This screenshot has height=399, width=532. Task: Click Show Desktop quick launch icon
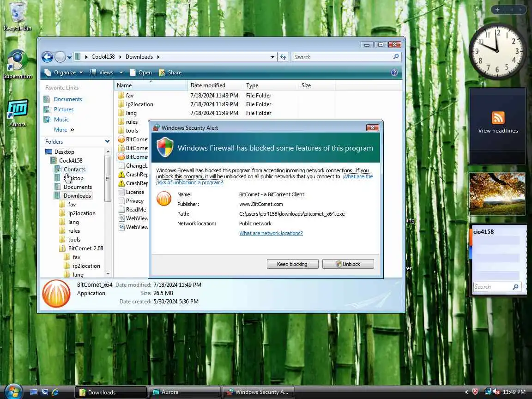point(34,392)
